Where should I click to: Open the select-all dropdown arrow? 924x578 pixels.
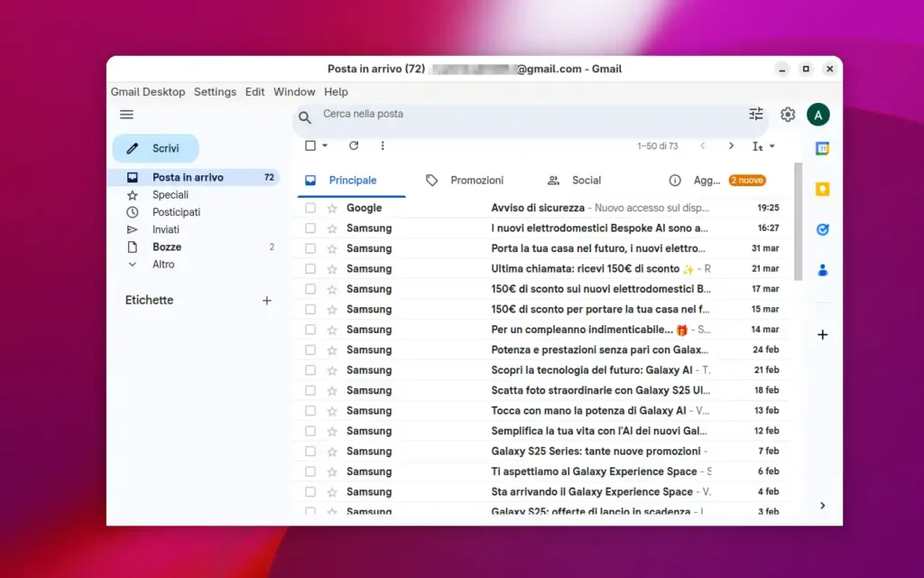click(325, 146)
